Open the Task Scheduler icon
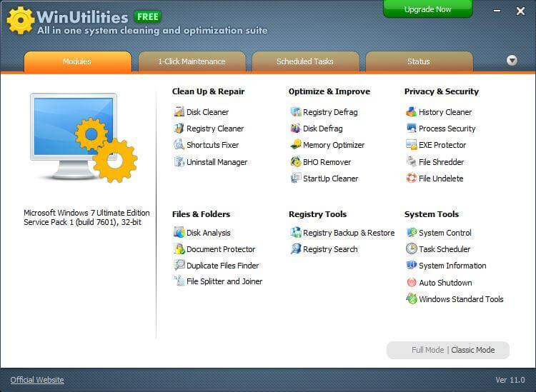The height and width of the screenshot is (392, 536). point(411,249)
